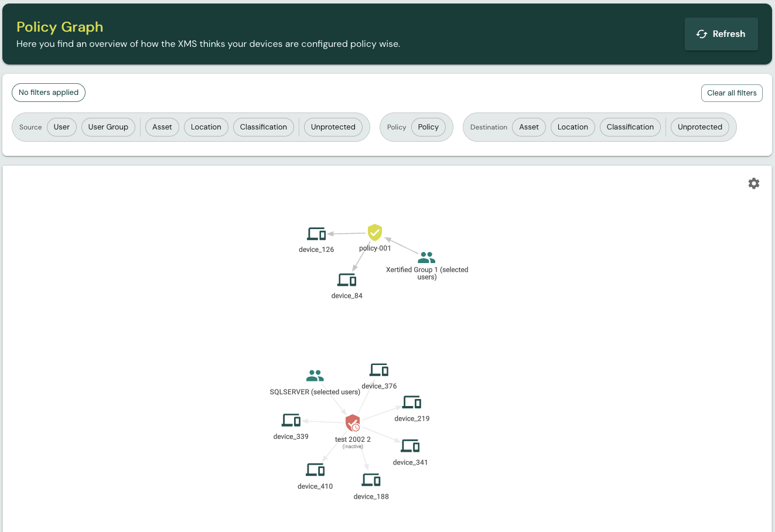Image resolution: width=775 pixels, height=532 pixels.
Task: Click the device_126 node icon
Action: coord(316,234)
